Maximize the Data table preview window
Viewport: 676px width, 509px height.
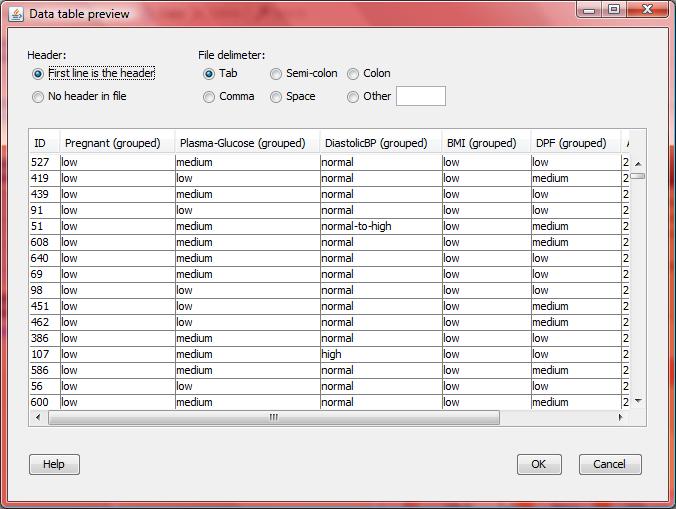coord(614,10)
